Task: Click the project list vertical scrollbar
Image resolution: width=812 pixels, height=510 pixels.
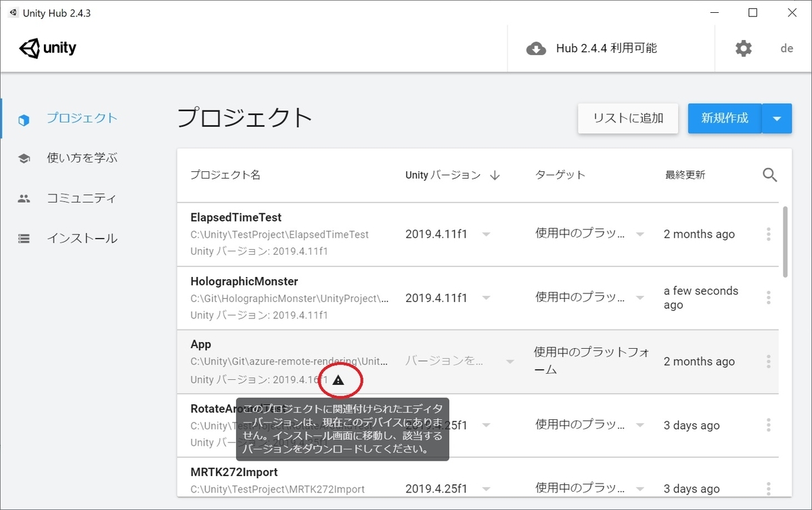Action: tap(785, 242)
